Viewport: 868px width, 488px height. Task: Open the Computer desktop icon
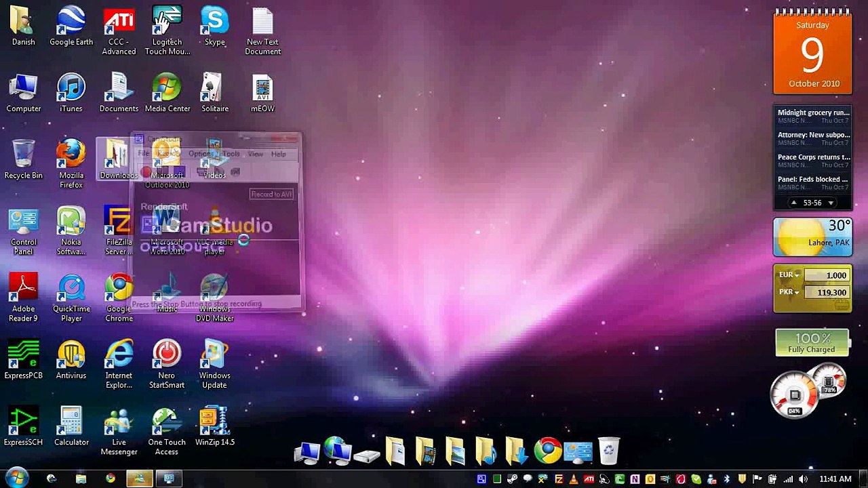[24, 94]
